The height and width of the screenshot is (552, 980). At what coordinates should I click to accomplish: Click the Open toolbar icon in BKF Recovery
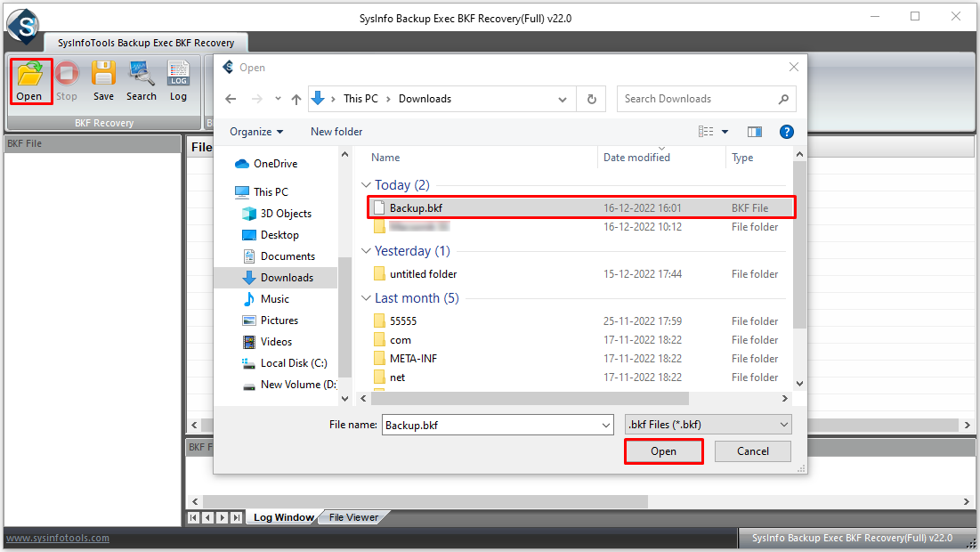point(29,81)
